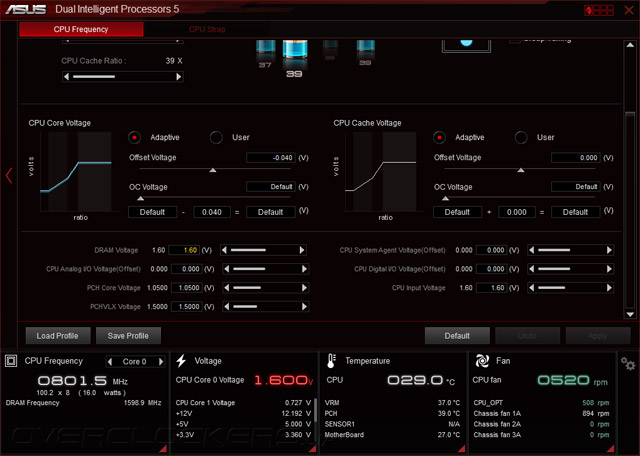Viewport: 640px width, 456px height.
Task: Click the Voltage lightning bolt icon
Action: click(181, 361)
